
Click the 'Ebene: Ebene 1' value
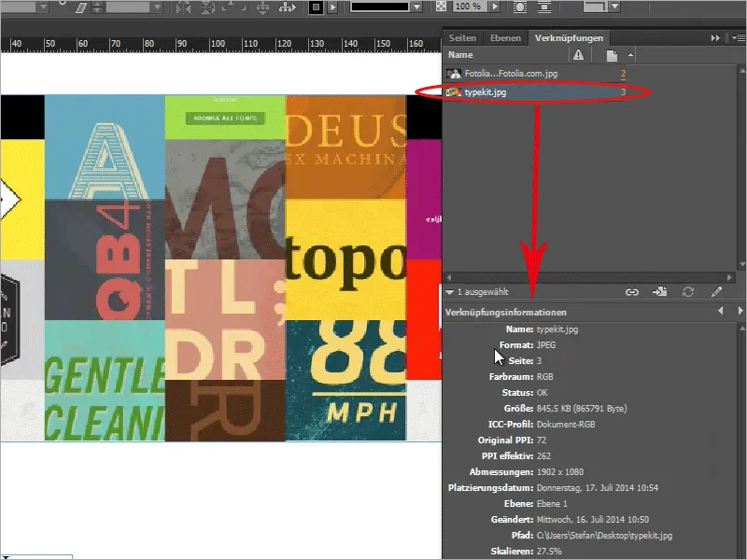click(552, 503)
